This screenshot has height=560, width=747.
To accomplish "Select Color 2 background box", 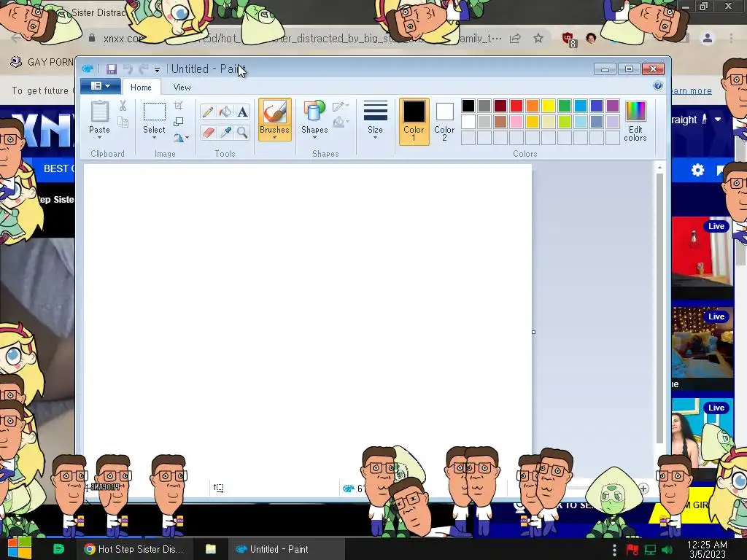I will (444, 121).
